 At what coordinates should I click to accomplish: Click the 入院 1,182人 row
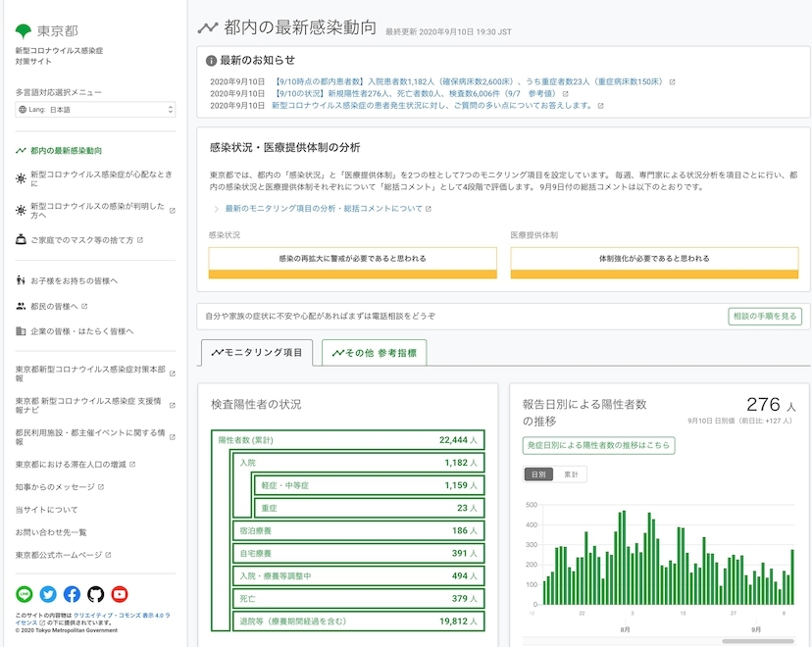click(358, 463)
